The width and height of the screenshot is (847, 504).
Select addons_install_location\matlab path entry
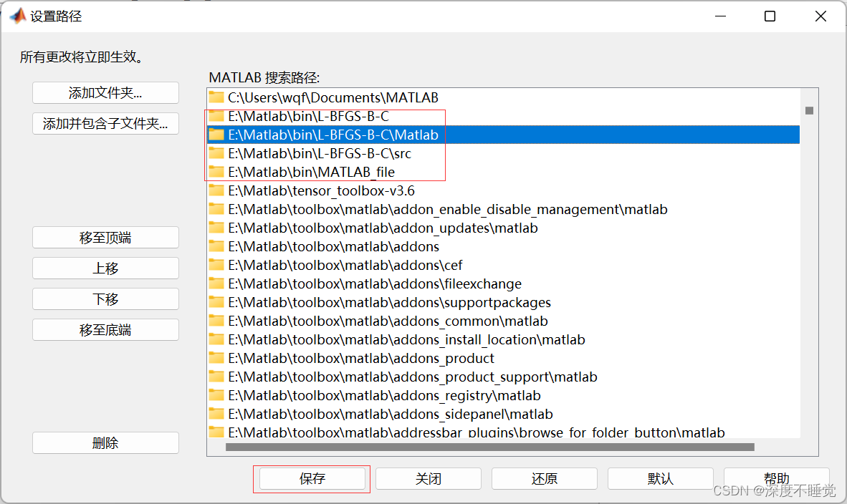click(407, 339)
